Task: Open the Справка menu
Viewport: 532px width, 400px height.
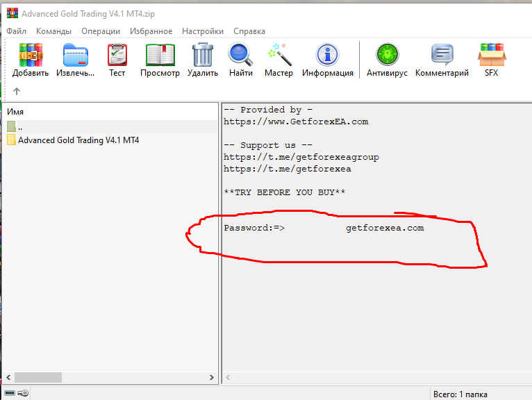Action: 249,31
